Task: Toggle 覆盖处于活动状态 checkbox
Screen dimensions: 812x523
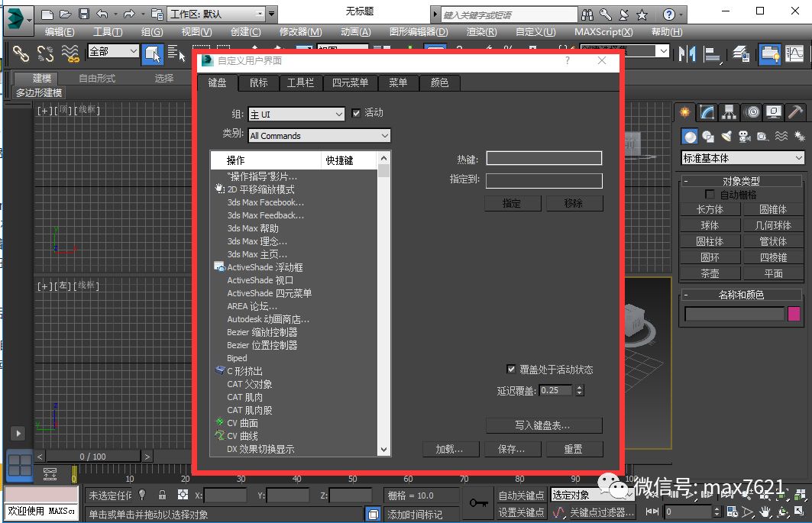Action: [x=511, y=370]
